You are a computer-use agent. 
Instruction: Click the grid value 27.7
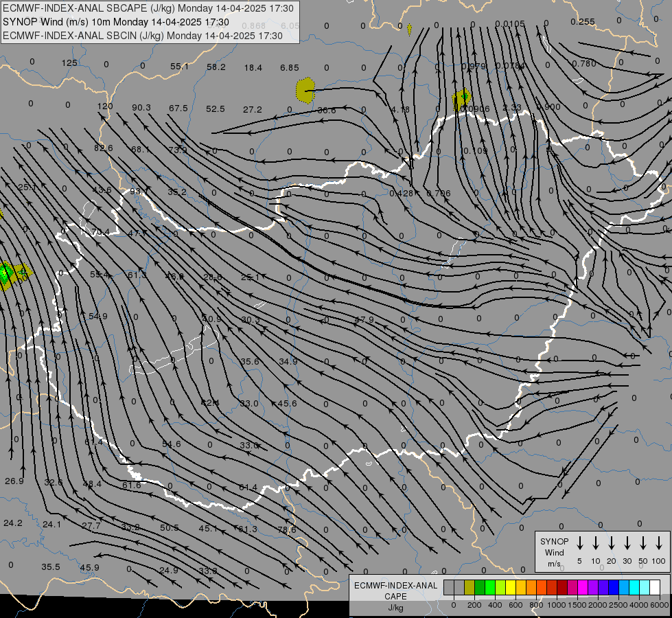(x=91, y=526)
